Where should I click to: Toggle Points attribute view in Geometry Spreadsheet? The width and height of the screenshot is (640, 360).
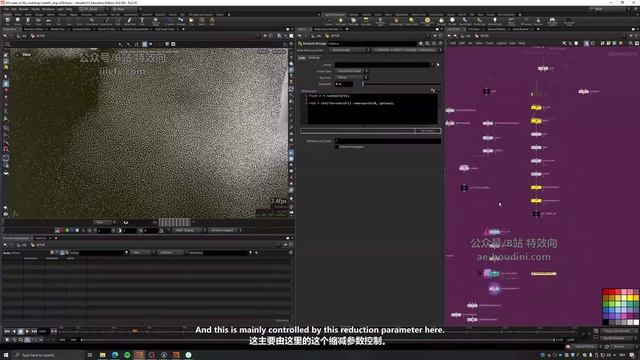click(x=52, y=253)
